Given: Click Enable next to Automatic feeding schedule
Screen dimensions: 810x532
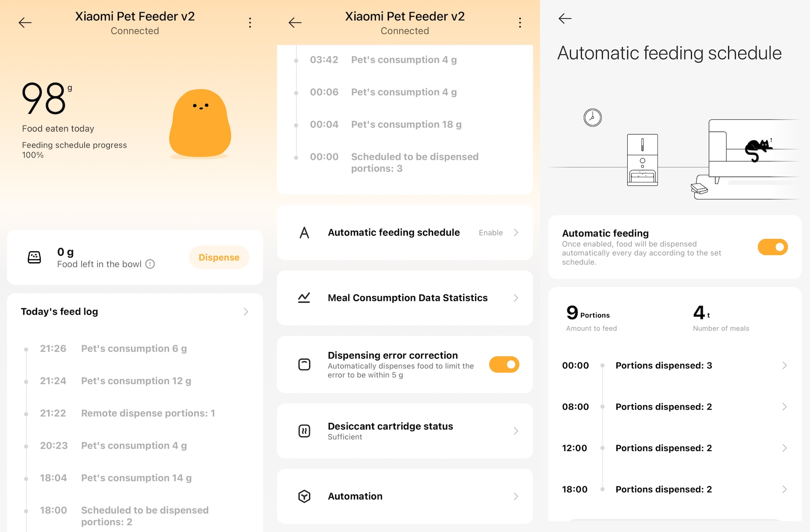Looking at the screenshot, I should coord(491,233).
